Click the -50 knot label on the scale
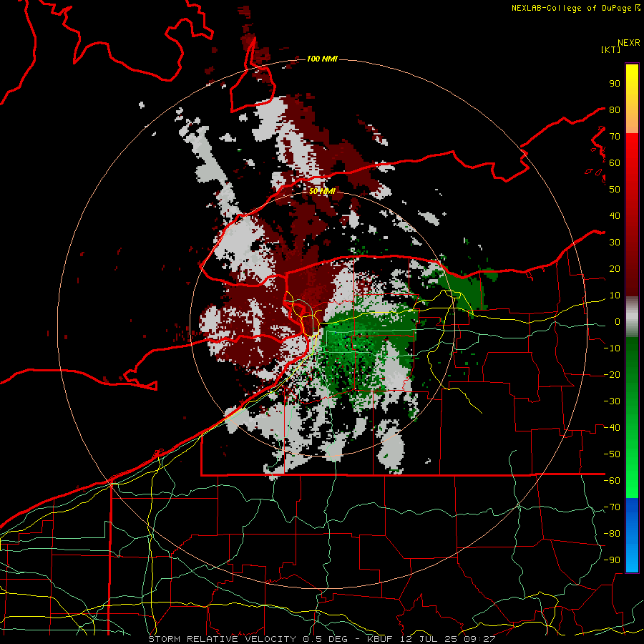Image resolution: width=644 pixels, height=644 pixels. click(x=612, y=454)
